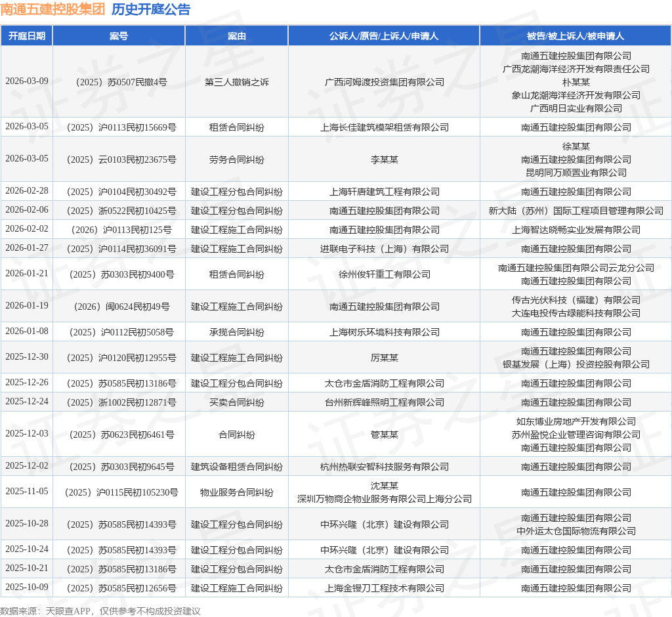The image size is (672, 617).
Task: Select the 开庭日期 column header
Action: (26, 36)
